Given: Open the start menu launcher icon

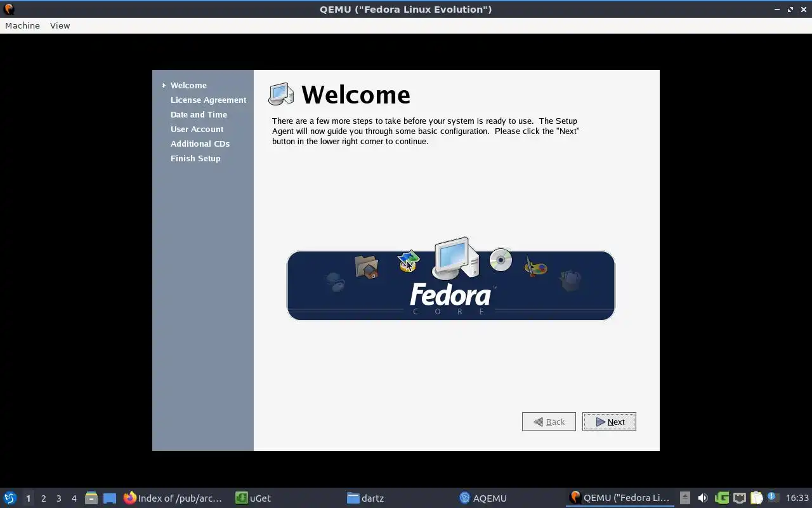Looking at the screenshot, I should tap(10, 498).
